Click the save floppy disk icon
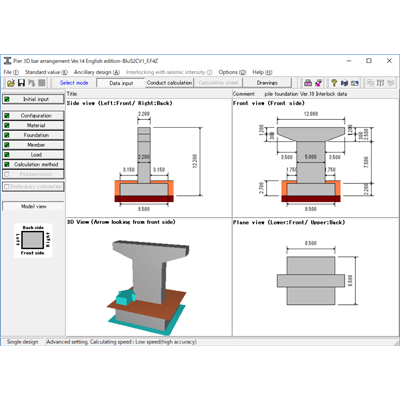Image resolution: width=400 pixels, height=400 pixels. point(21,83)
